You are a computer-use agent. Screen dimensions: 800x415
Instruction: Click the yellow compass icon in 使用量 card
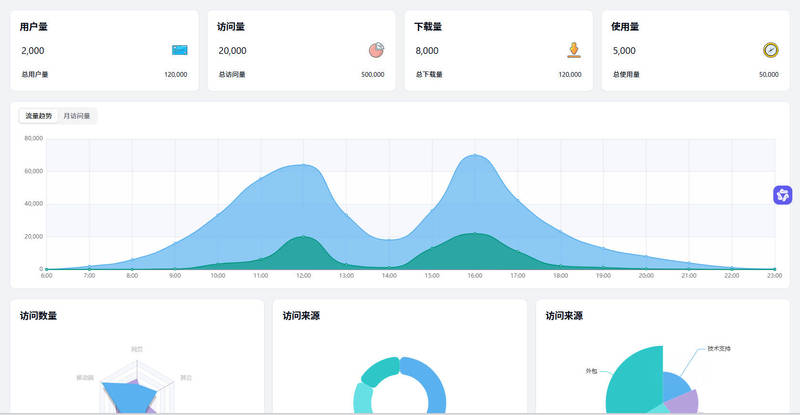[x=770, y=50]
